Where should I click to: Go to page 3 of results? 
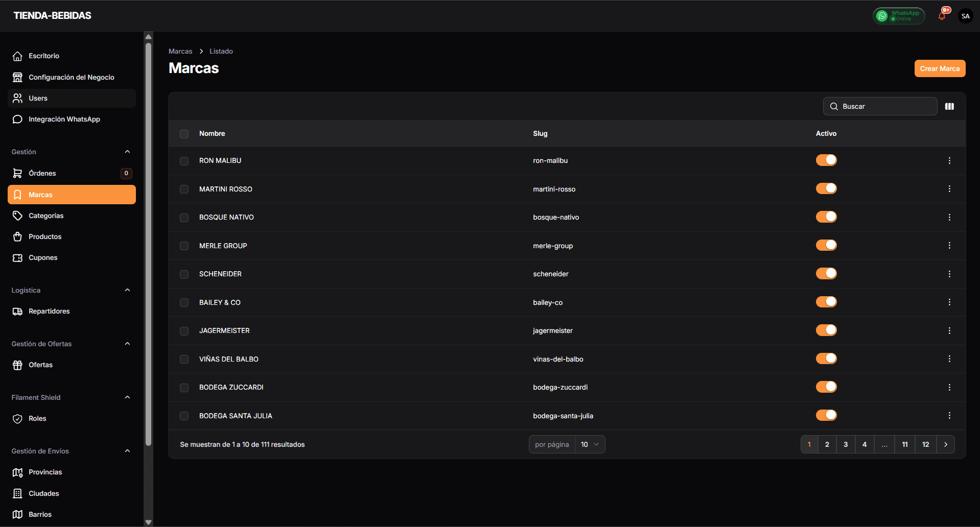pyautogui.click(x=846, y=444)
